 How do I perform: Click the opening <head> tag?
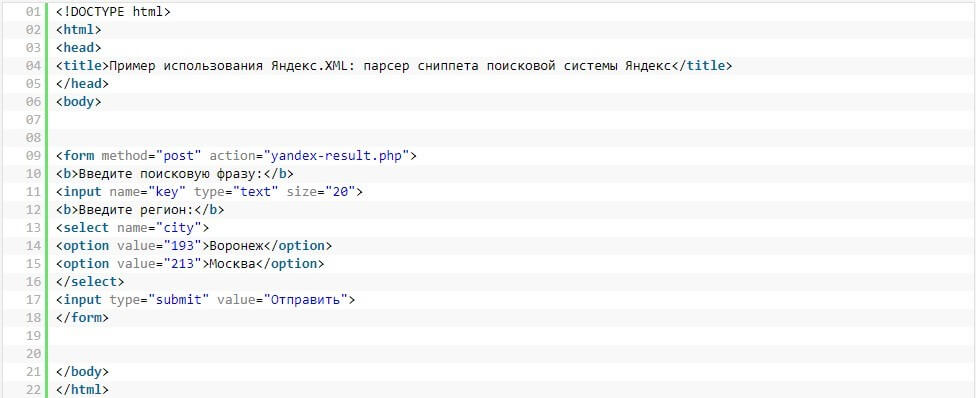[78, 48]
